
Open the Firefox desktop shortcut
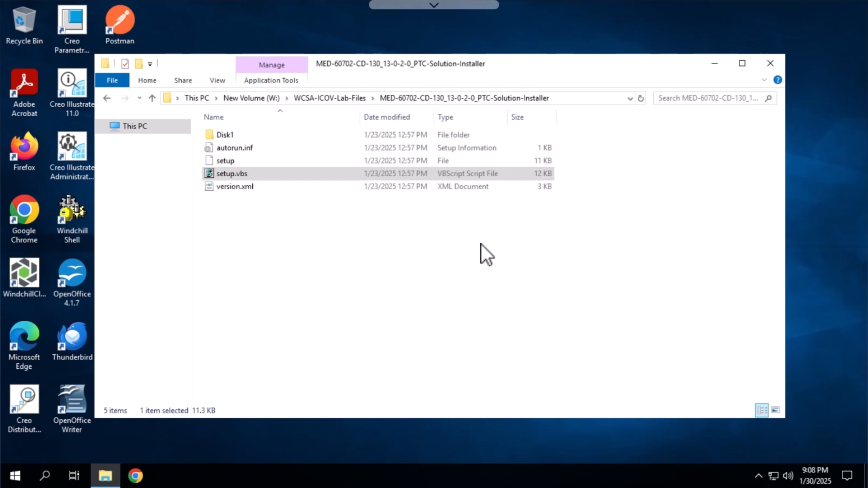[24, 152]
